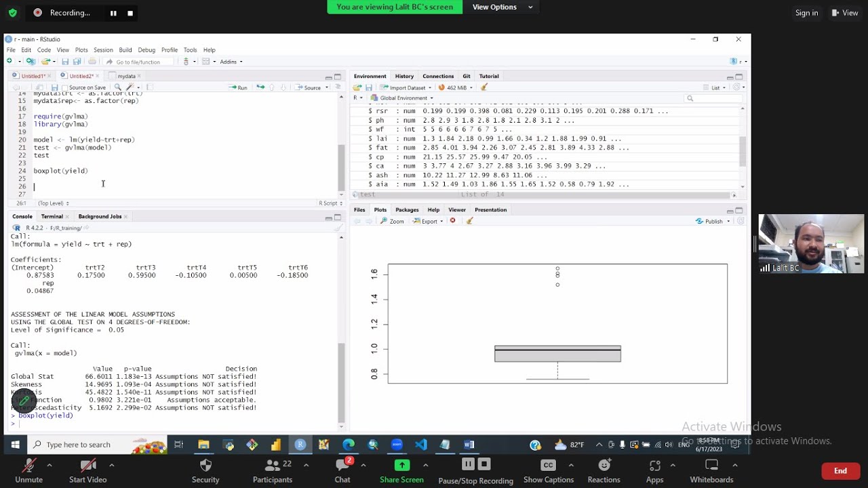Image resolution: width=868 pixels, height=488 pixels.
Task: Click the red End meeting button
Action: coord(840,471)
